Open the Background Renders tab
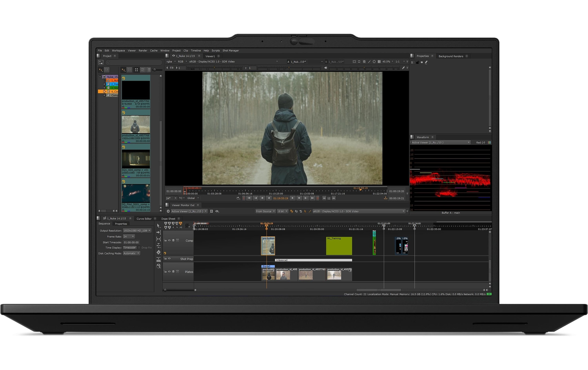This screenshot has height=370, width=588. click(451, 56)
